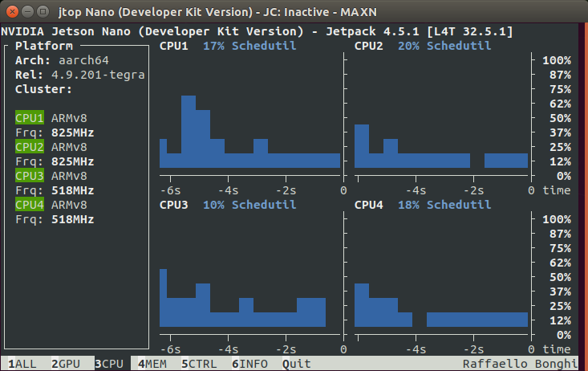Click Quit in the bottom bar
This screenshot has height=371, width=588.
click(297, 364)
